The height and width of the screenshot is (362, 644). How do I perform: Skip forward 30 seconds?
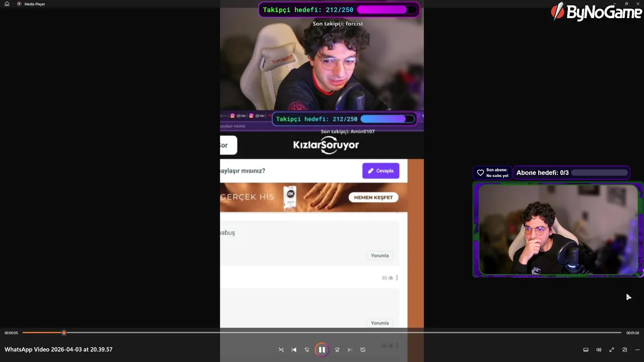337,349
